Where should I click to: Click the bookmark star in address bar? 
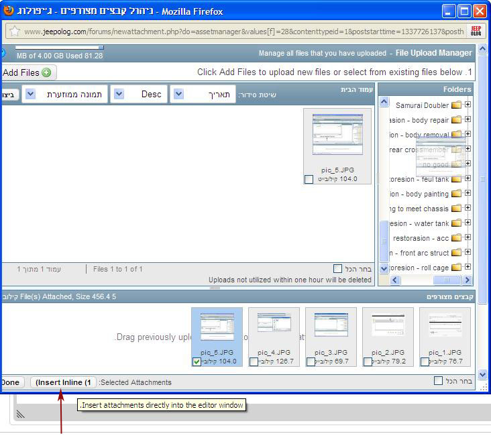15,32
